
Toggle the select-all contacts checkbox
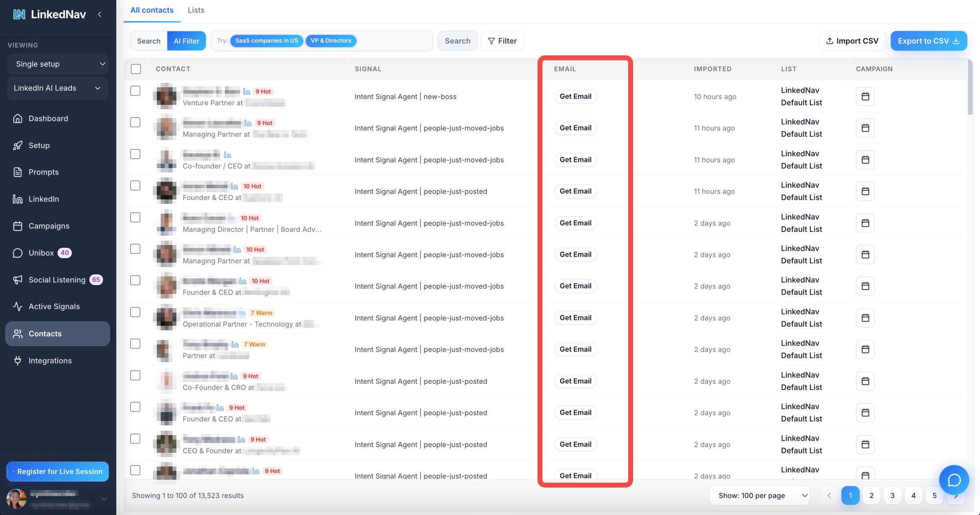pyautogui.click(x=136, y=69)
